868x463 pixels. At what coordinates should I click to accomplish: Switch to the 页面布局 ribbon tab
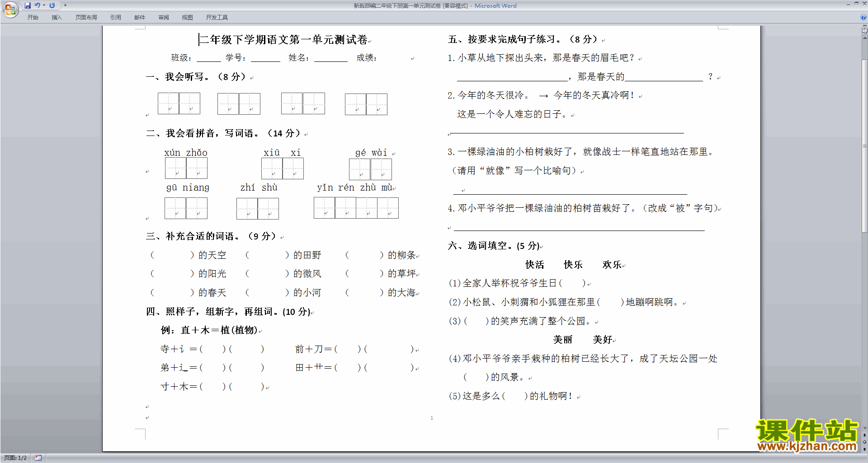86,17
